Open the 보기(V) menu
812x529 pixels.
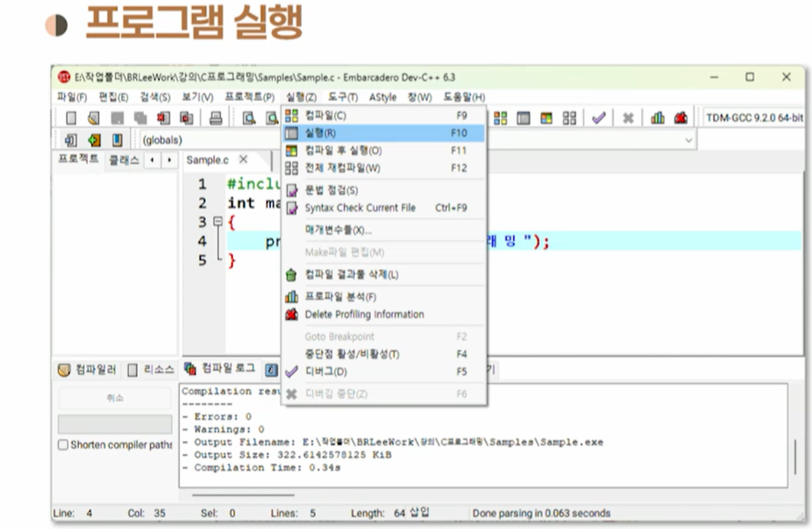click(197, 97)
